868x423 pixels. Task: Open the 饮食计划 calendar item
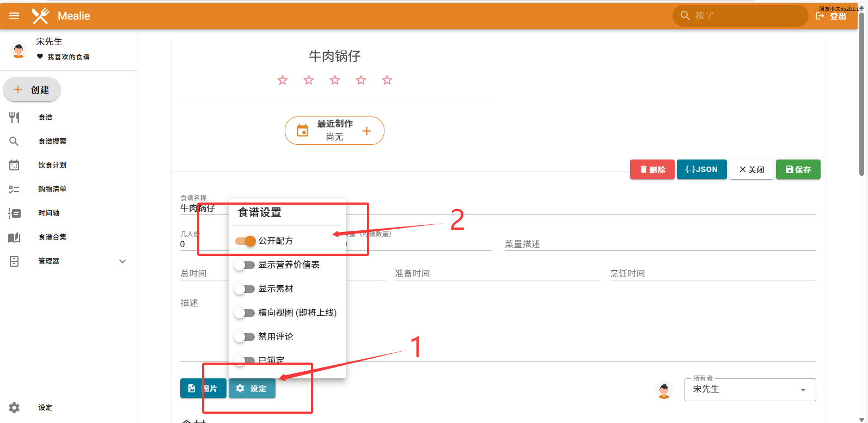tap(52, 165)
